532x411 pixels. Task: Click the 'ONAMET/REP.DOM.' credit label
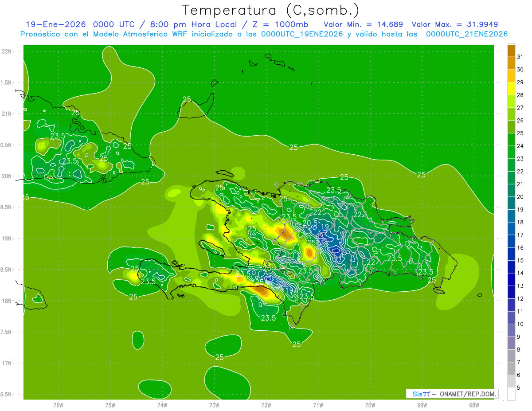point(468,394)
